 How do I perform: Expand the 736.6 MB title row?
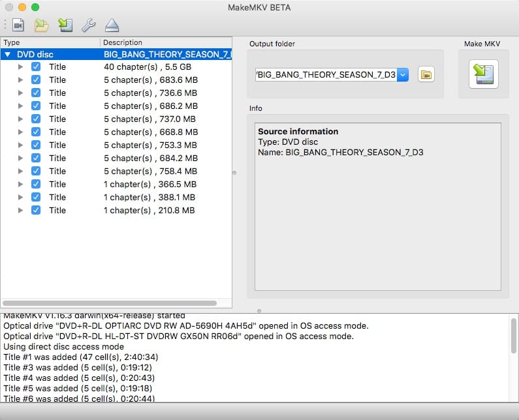tap(20, 93)
